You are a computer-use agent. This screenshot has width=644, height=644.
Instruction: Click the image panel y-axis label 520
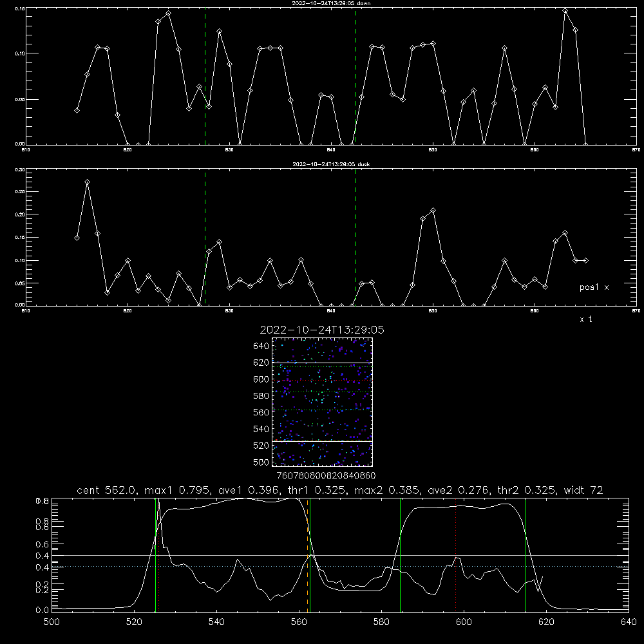pyautogui.click(x=261, y=446)
